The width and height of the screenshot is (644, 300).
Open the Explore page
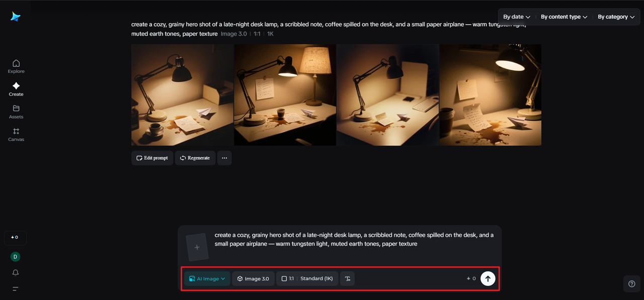point(16,66)
